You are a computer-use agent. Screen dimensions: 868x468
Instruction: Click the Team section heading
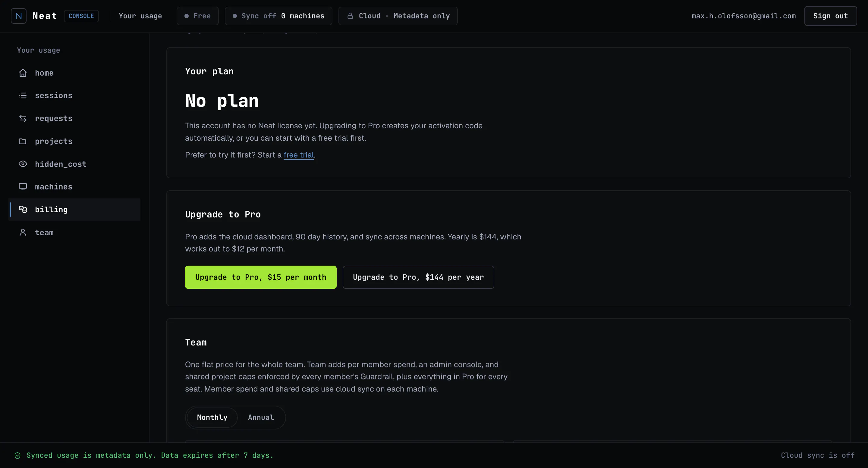[196, 342]
